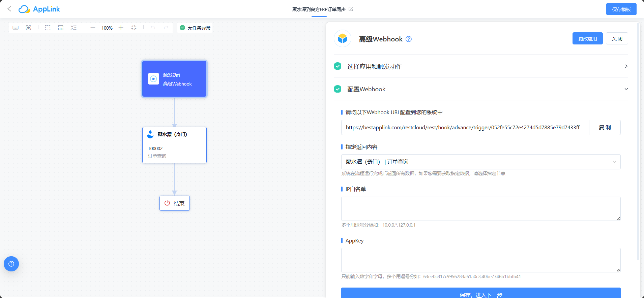Click the right panel vertical scrollbar
This screenshot has height=298, width=644.
638,141
